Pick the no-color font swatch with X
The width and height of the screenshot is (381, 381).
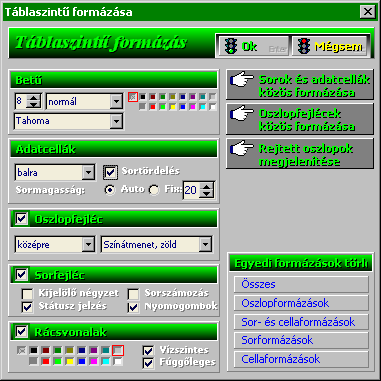pos(133,97)
